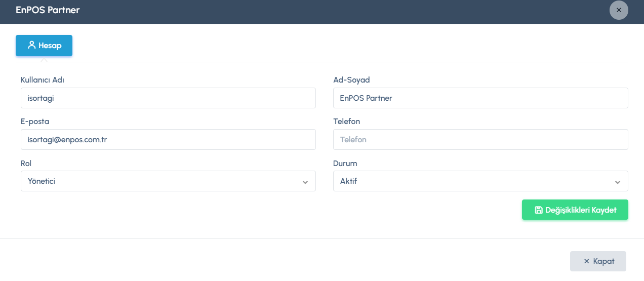The width and height of the screenshot is (644, 281).
Task: Switch to the Hesap tab
Action: (x=44, y=46)
